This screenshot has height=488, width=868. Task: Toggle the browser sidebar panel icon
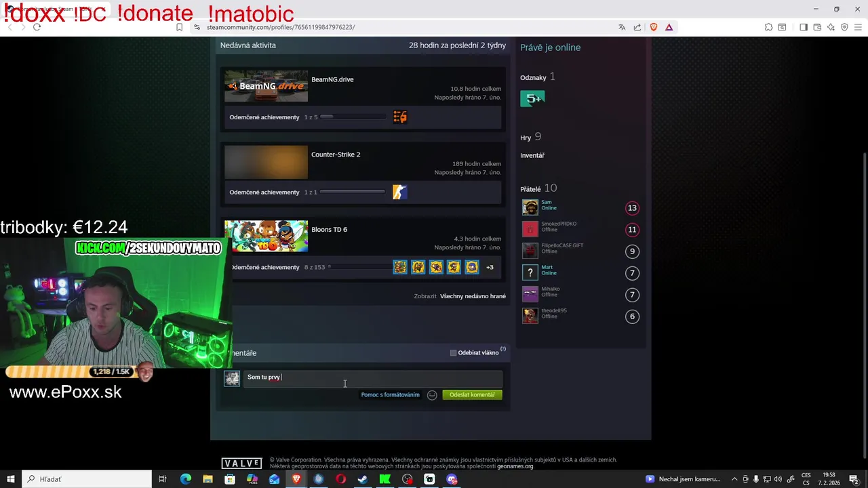[x=804, y=27]
